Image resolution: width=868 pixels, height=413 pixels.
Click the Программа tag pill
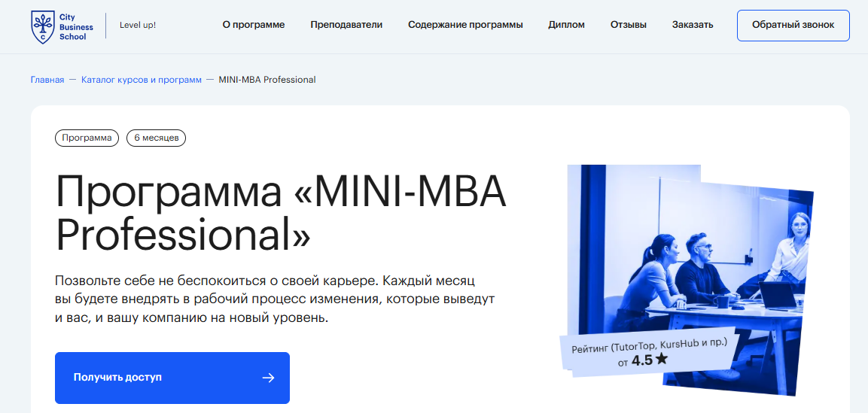coord(87,138)
